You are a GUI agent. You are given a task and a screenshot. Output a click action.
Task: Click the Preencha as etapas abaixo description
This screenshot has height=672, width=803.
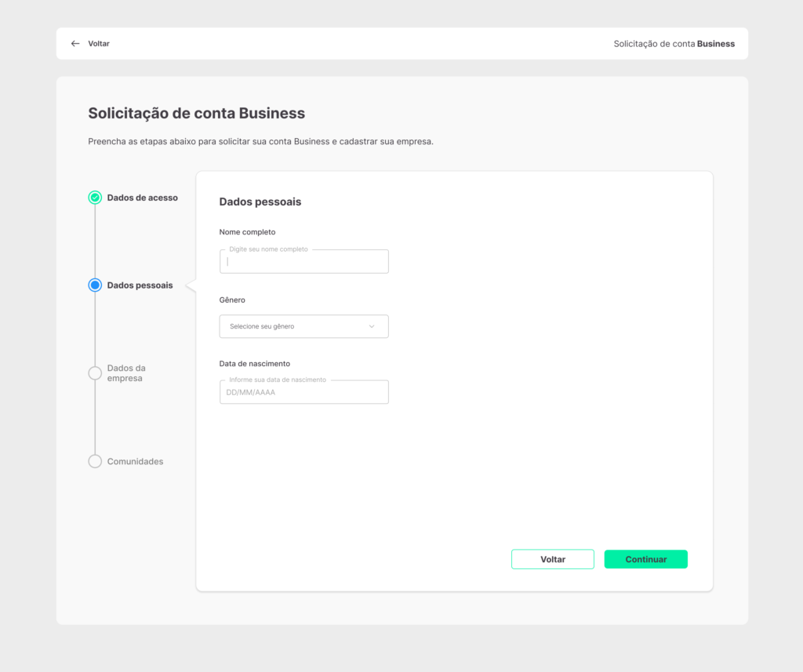click(260, 141)
